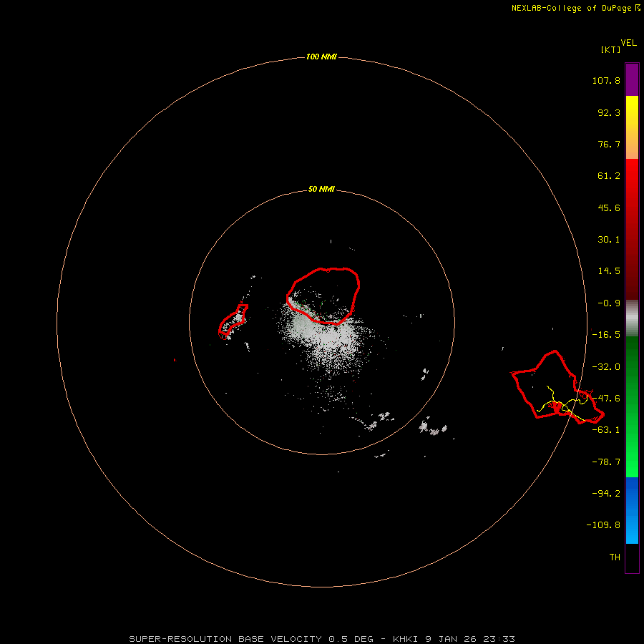This screenshot has width=644, height=644.
Task: Pick the green segment of color bar
Action: coord(632,406)
